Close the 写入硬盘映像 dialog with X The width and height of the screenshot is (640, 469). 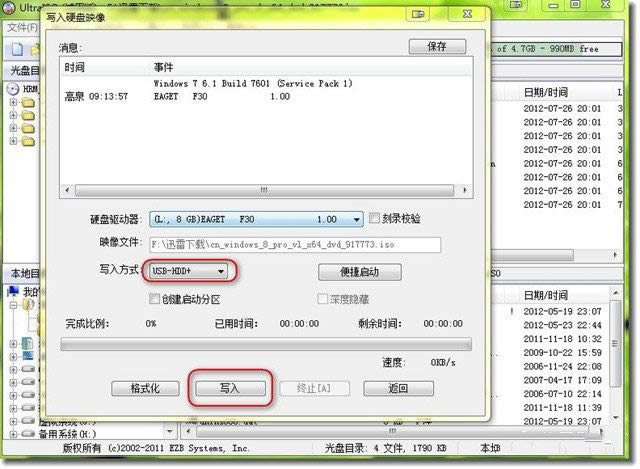[x=467, y=14]
